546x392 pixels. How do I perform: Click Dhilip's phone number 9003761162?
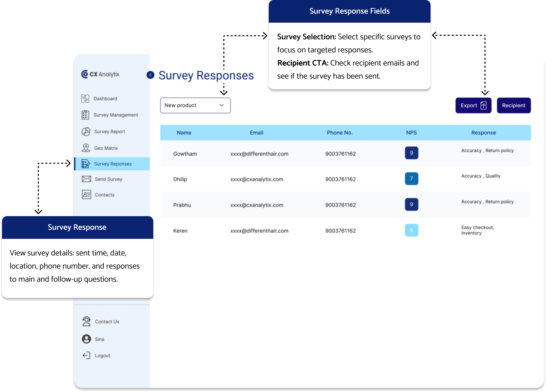tap(340, 179)
